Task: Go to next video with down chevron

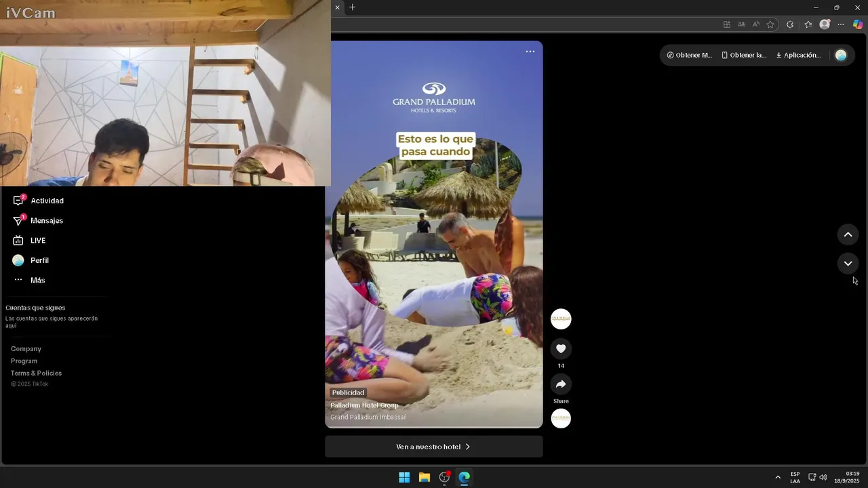Action: 848,264
